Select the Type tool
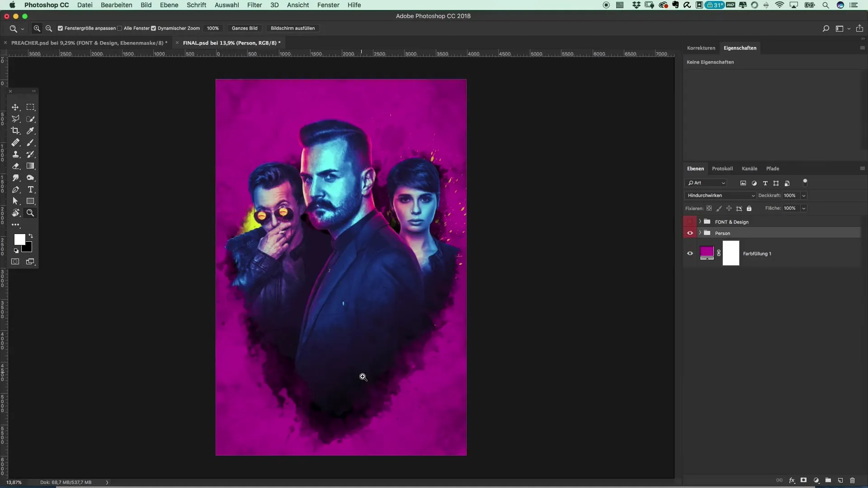Screen dimensions: 868x488 (x=30, y=189)
